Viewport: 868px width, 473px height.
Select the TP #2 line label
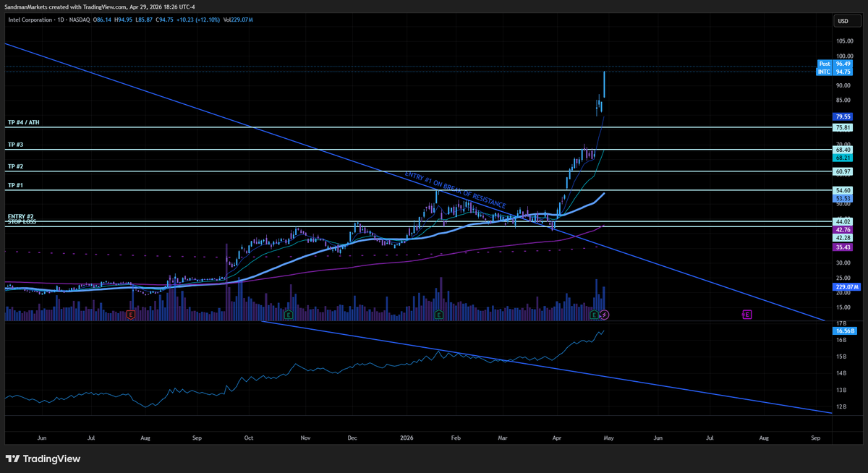[16, 167]
